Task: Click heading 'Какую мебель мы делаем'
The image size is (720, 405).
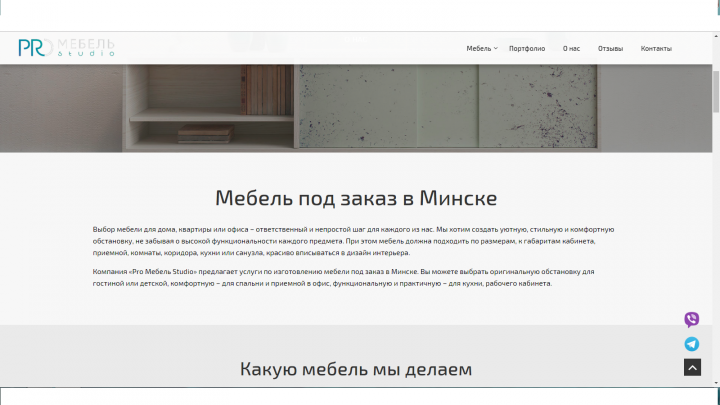Action: pos(356,369)
